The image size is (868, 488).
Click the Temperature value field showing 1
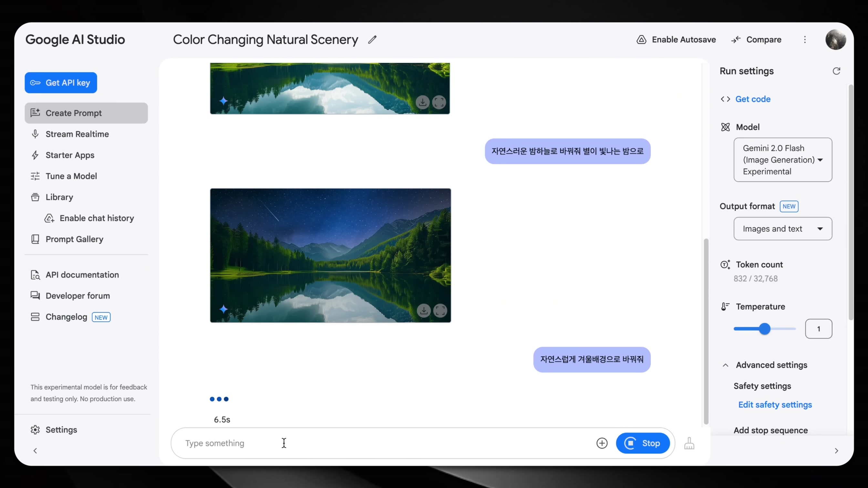click(819, 329)
